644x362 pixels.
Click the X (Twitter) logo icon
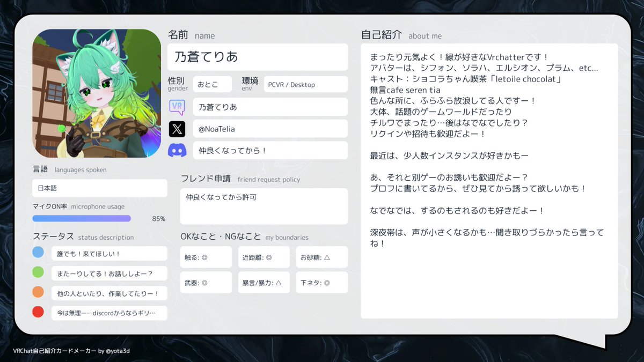tap(177, 128)
